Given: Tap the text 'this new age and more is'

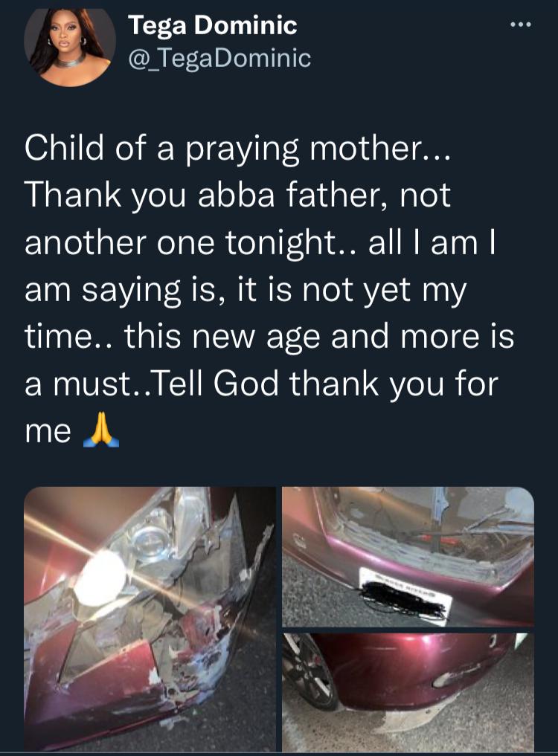Looking at the screenshot, I should click(319, 337).
